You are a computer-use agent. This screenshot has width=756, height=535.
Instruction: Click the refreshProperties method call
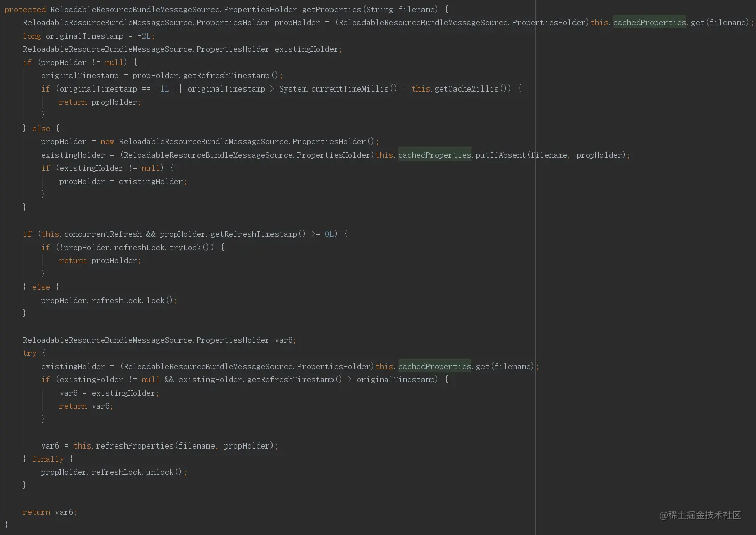(135, 445)
